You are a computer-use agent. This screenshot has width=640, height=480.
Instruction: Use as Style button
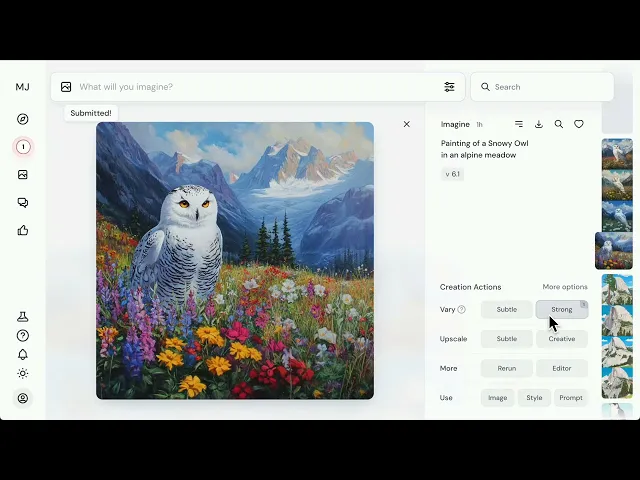coord(534,398)
